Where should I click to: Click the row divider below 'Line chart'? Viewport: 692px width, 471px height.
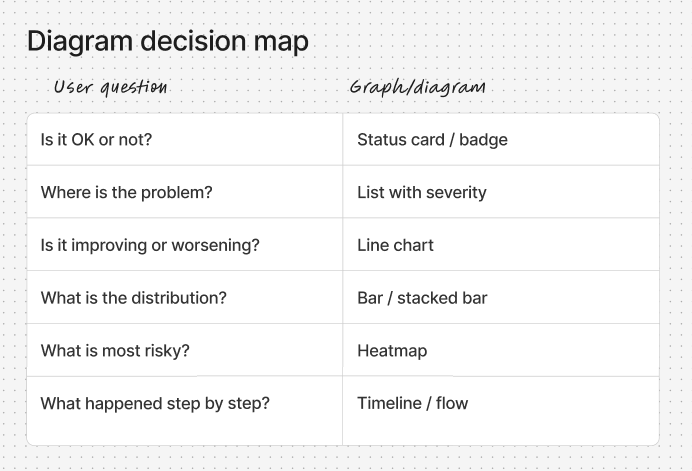click(x=500, y=271)
